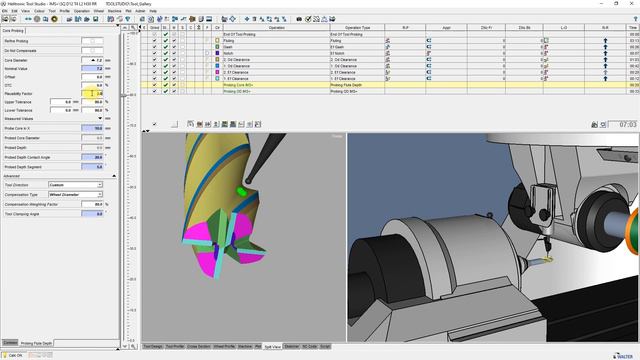Click the zoom magnifier icon above scale

pos(133,27)
